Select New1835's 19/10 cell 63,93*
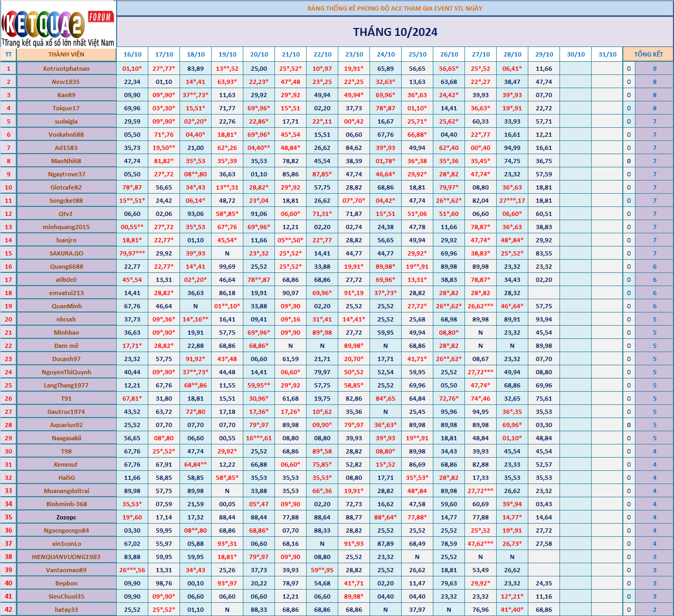The image size is (674, 616). point(227,82)
